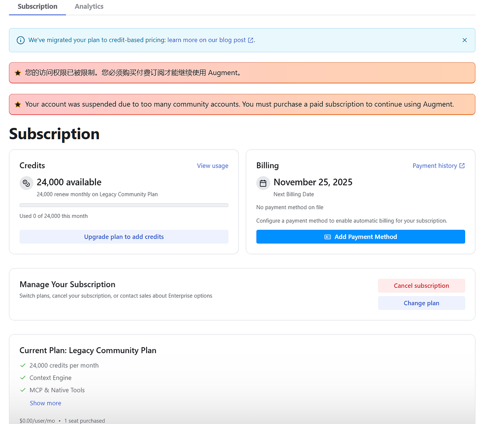Click the star icon in the Chinese warning banner
This screenshot has height=424, width=504.
(18, 73)
